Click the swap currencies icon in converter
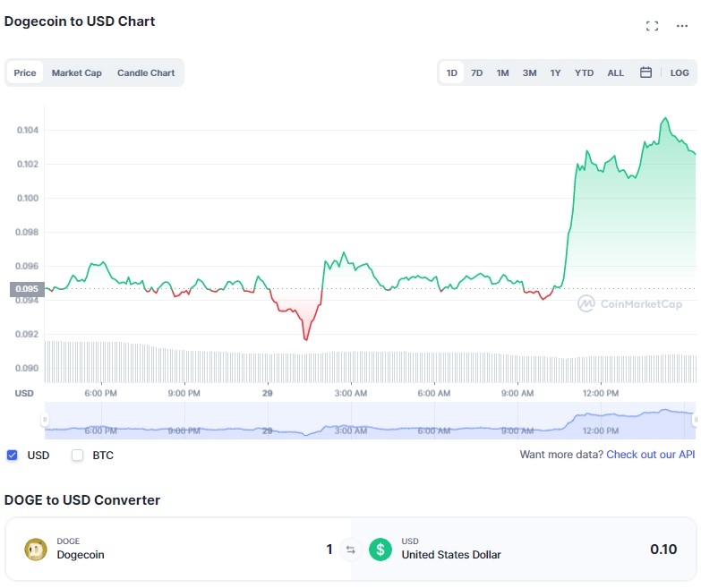The width and height of the screenshot is (701, 588). (x=351, y=550)
